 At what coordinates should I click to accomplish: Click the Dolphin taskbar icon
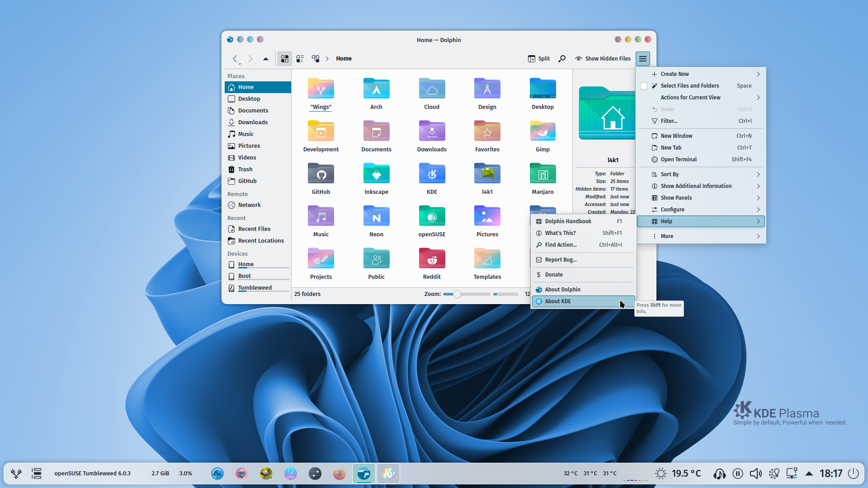[363, 474]
